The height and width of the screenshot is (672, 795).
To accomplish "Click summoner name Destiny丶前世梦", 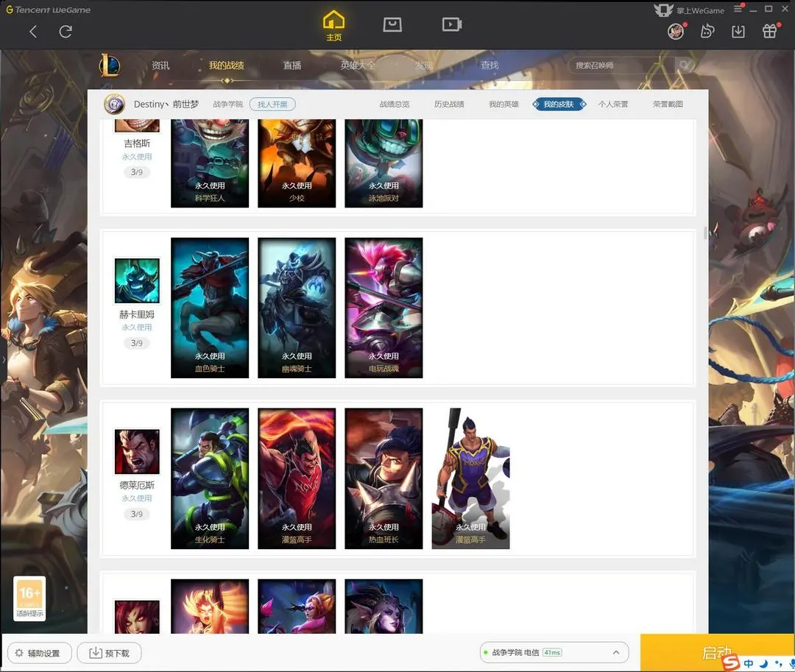I will click(x=166, y=104).
